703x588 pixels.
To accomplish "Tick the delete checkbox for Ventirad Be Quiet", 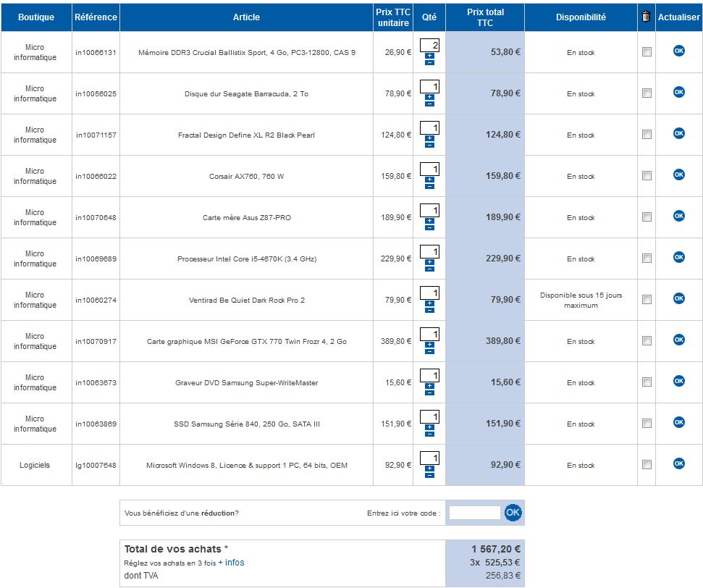I will [647, 300].
